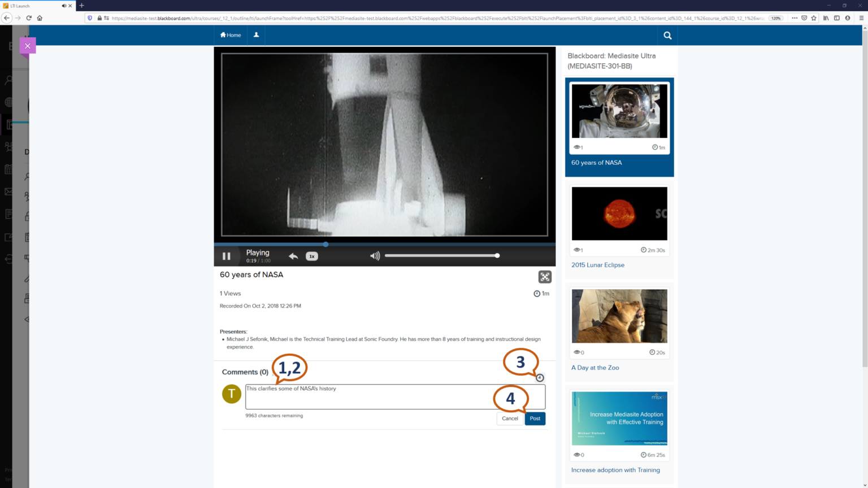868x488 pixels.
Task: View site security lock info
Action: tap(99, 18)
